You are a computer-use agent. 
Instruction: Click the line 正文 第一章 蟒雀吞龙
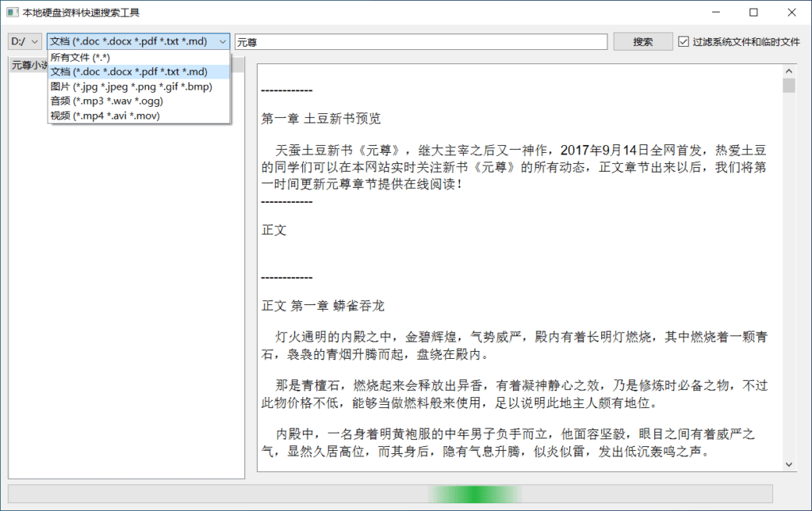[x=324, y=306]
